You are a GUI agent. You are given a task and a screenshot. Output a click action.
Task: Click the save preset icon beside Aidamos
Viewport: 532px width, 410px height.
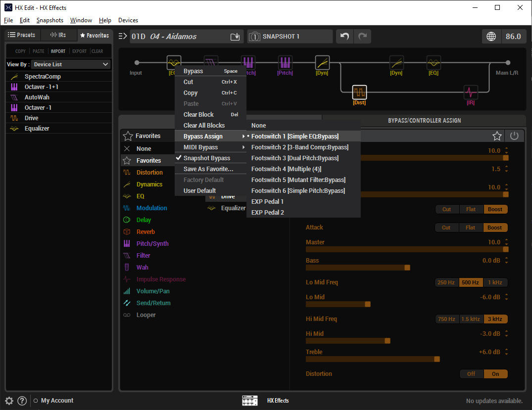[235, 37]
